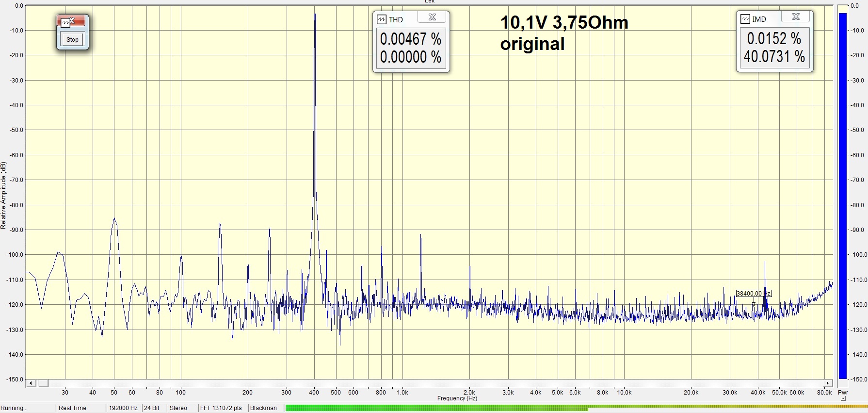Click the 10.0k frequency axis tick label
The image size is (868, 413).
pos(624,393)
